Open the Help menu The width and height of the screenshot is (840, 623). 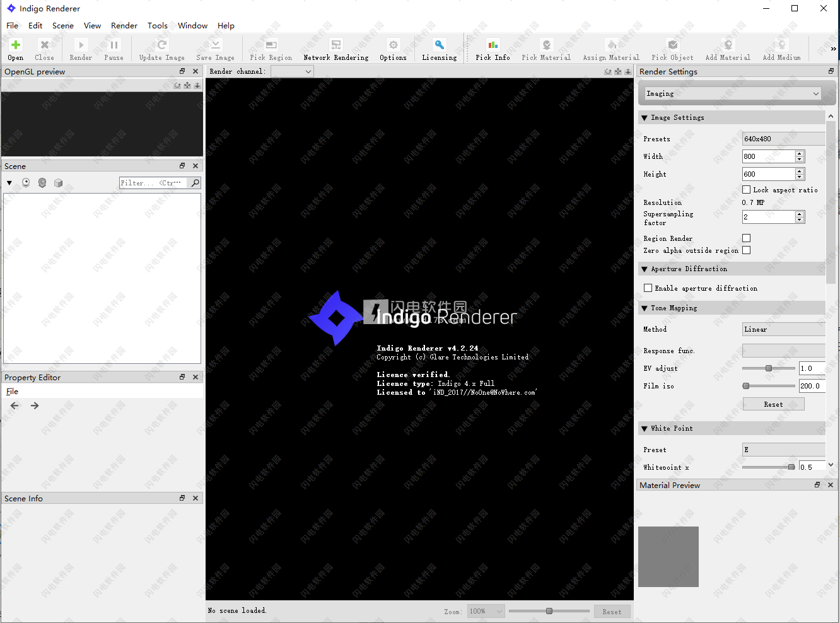coord(226,26)
